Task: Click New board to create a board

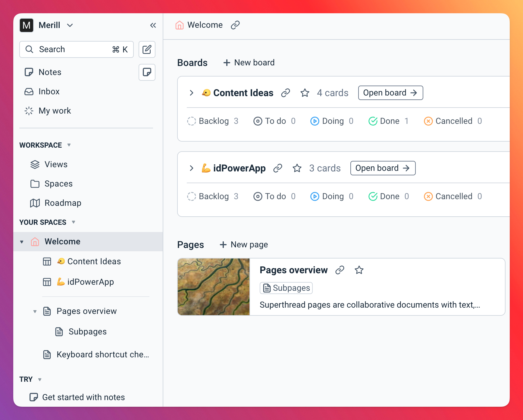Action: (248, 62)
